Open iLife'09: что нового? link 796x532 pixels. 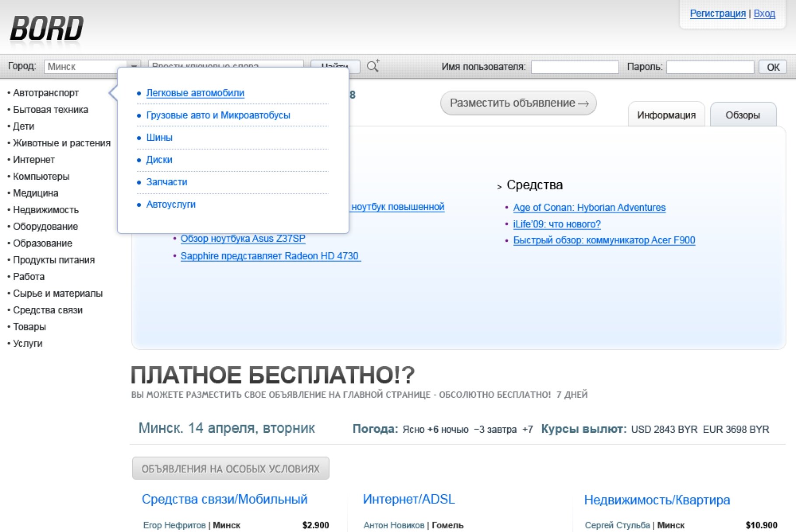(x=557, y=224)
